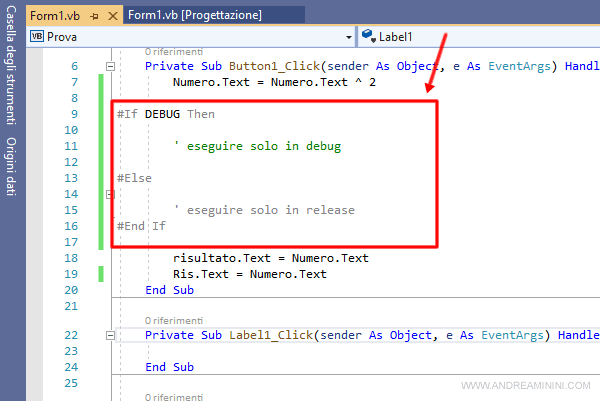
Task: Click '0 riferimenti' above Button1_Click
Action: point(174,50)
